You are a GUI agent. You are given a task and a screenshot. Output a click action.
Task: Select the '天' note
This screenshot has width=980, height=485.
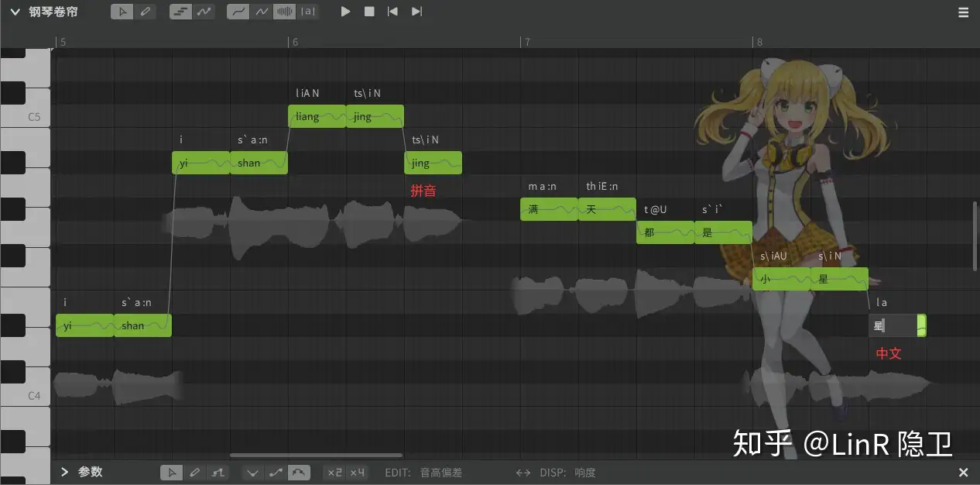click(607, 209)
